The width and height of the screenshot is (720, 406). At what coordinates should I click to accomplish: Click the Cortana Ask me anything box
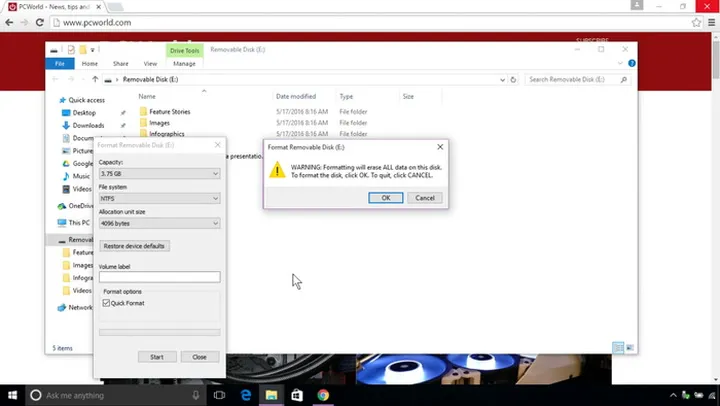(x=115, y=395)
